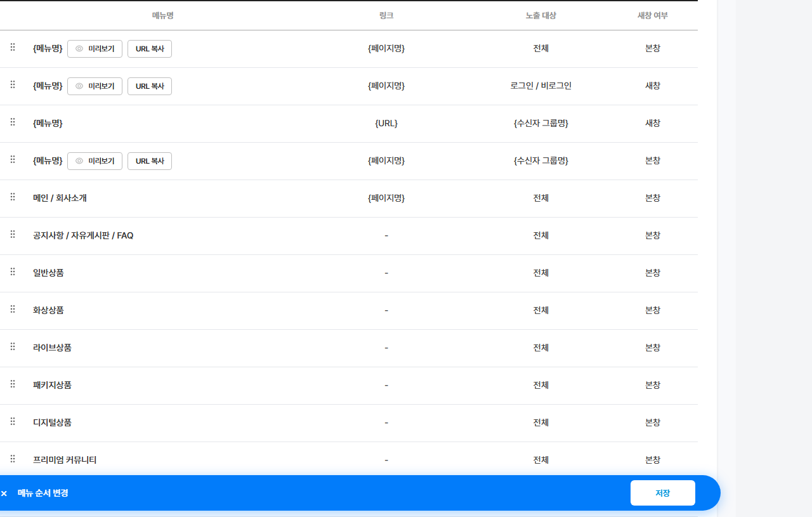812x517 pixels.
Task: Click the 일반상품 menu name
Action: [x=48, y=273]
